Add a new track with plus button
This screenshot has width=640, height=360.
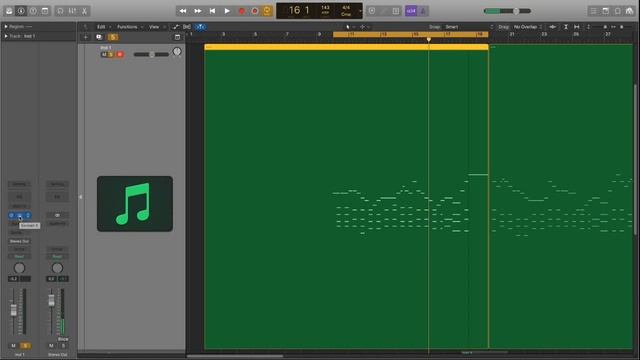(x=86, y=37)
